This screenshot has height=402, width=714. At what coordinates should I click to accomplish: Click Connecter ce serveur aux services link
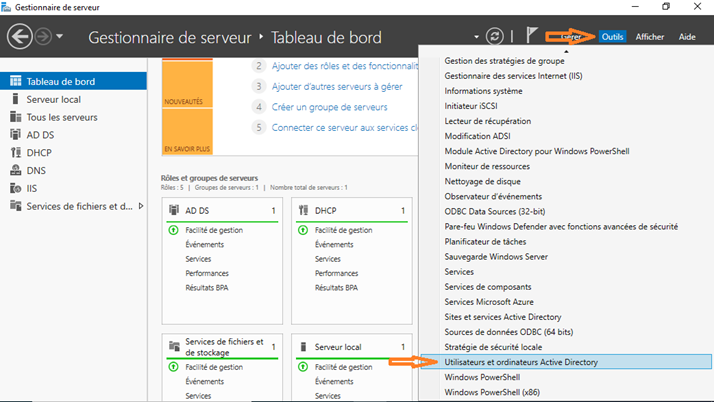coord(345,127)
